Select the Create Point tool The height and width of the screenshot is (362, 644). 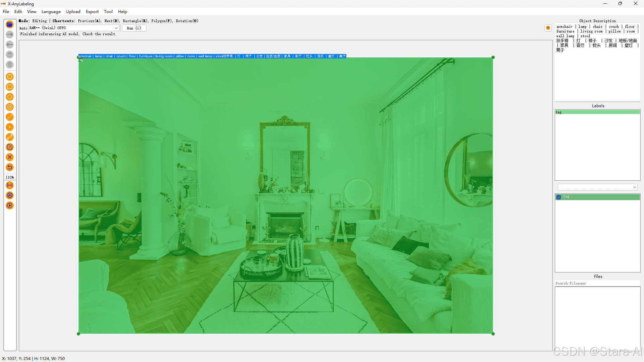click(x=10, y=127)
